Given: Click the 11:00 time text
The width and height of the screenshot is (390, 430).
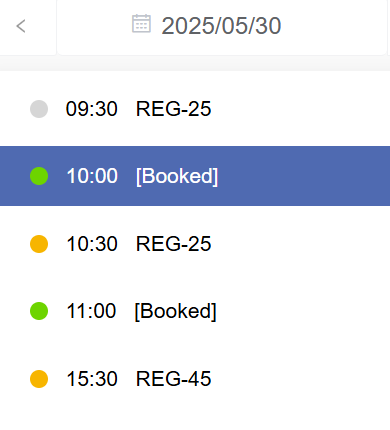Looking at the screenshot, I should coord(91,311).
